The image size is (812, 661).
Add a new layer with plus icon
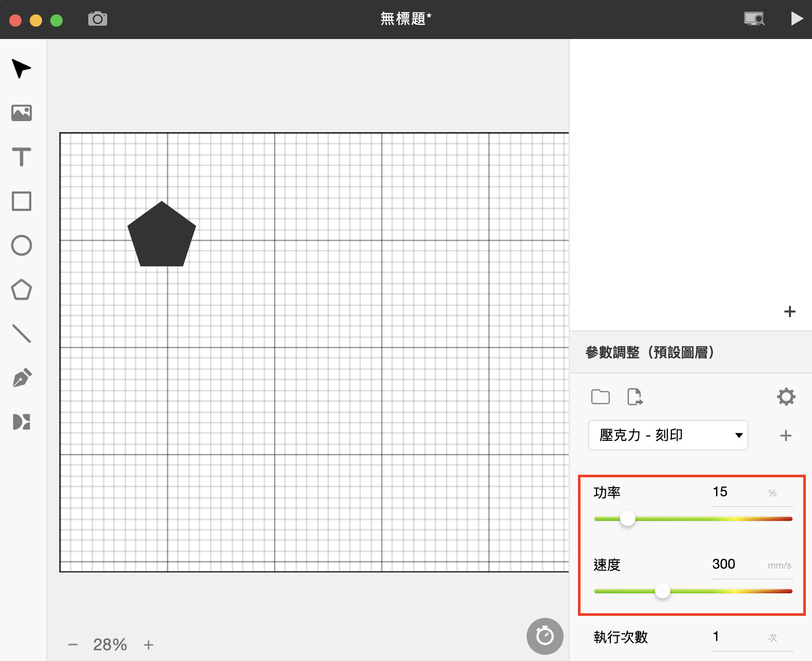(790, 312)
